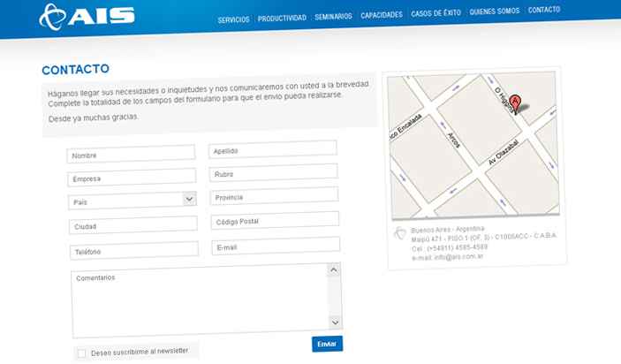Go to Productividad section
Viewport: 621px width, 364px height.
[282, 17]
